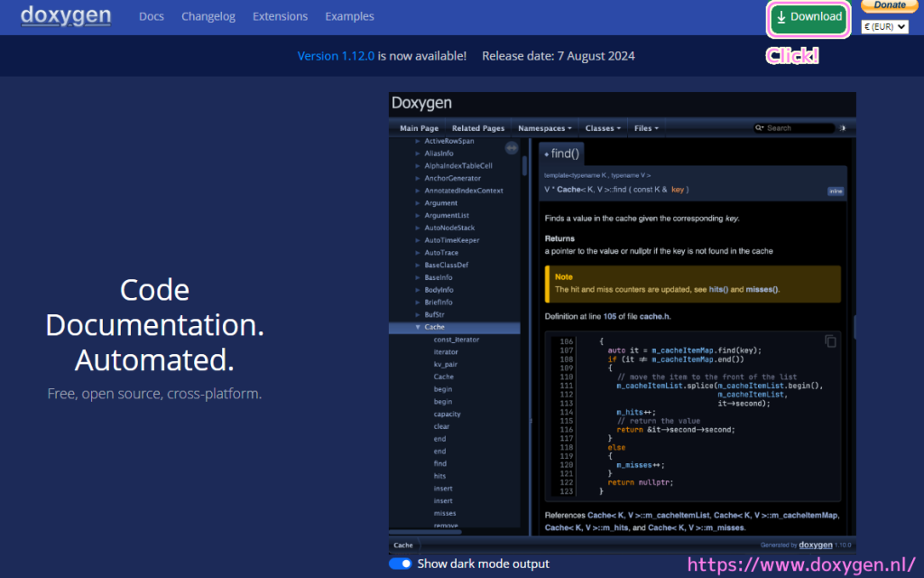The image size is (924, 578).
Task: Click the search magnifier icon
Action: point(761,128)
